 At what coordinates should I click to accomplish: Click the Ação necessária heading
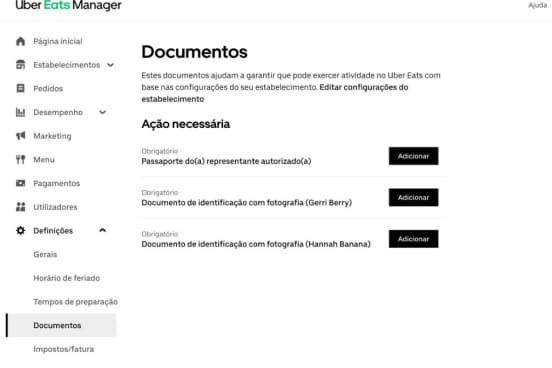(x=186, y=124)
